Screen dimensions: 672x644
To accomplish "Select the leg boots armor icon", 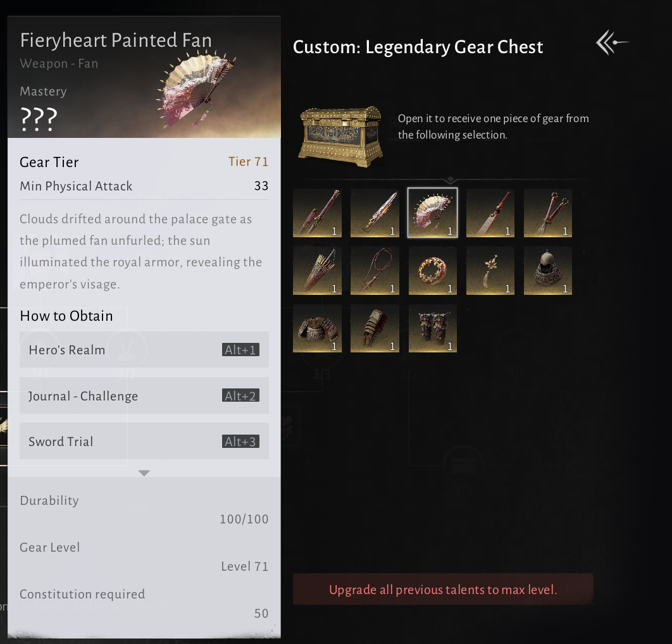I will point(432,328).
